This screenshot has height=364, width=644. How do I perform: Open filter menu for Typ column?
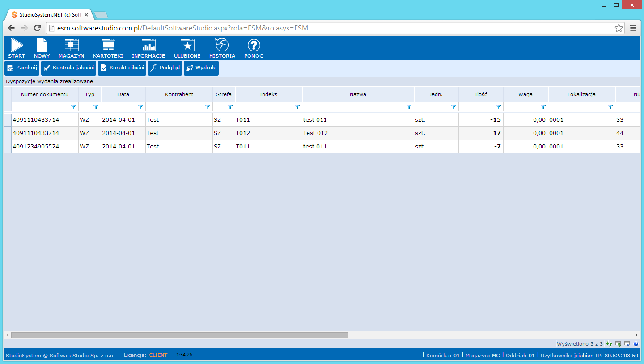(x=96, y=107)
